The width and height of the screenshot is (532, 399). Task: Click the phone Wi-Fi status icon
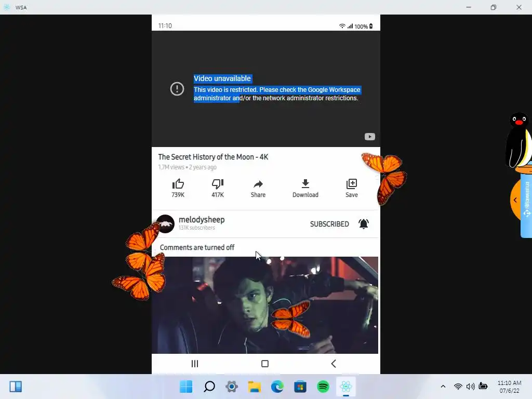point(342,26)
